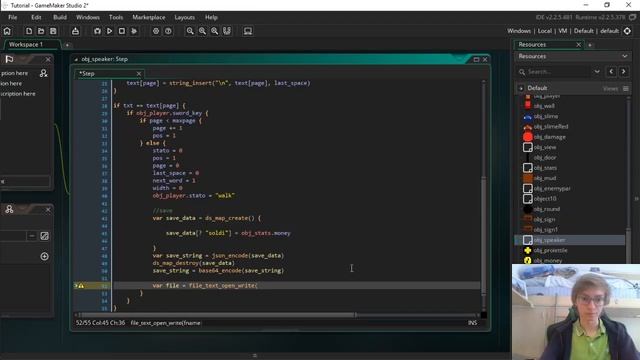Viewport: 640px width, 360px height.
Task: Run the game with the play icon
Action: pos(109,31)
